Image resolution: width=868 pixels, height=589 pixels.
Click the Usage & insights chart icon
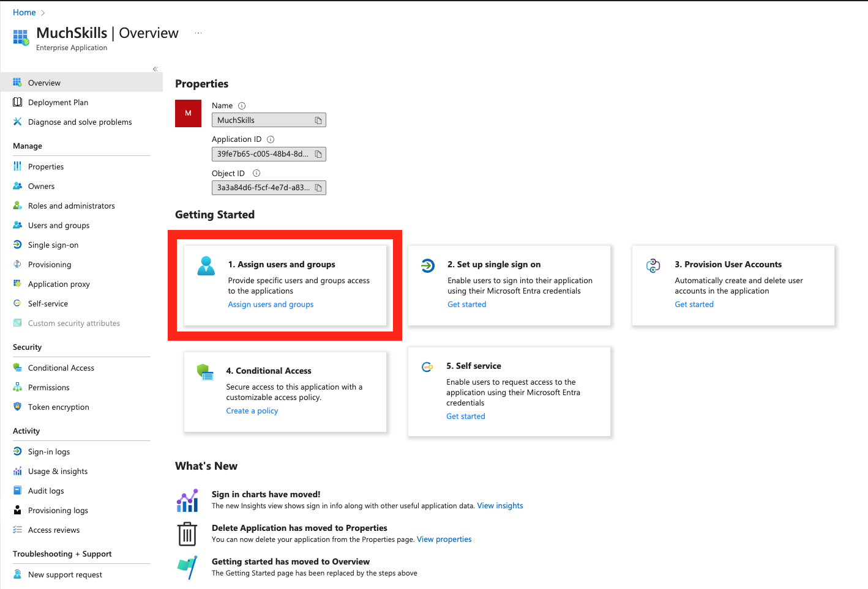[17, 471]
